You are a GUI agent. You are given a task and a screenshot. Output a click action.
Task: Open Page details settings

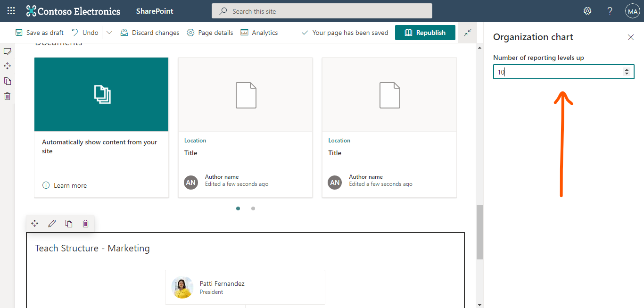(210, 32)
